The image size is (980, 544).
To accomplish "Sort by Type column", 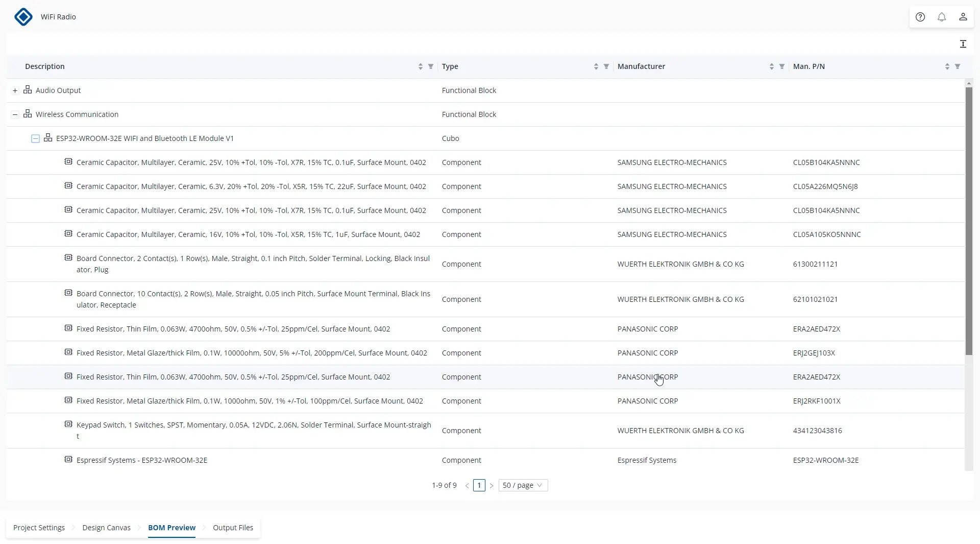I will point(596,66).
